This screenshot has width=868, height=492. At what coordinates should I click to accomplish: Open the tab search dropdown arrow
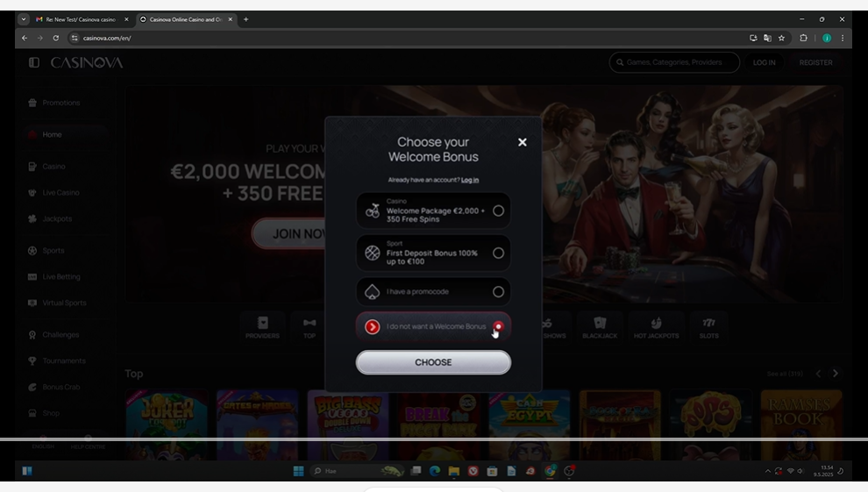24,19
